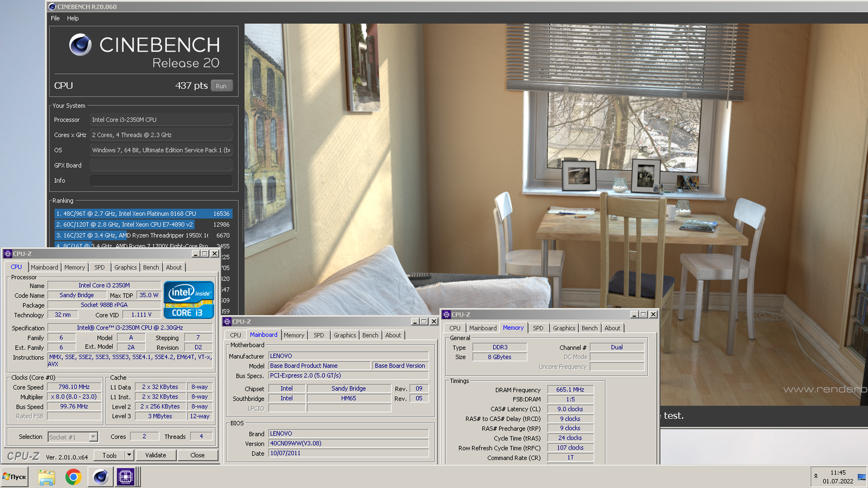Click the CPU-Z CPU window title icon
The image size is (868, 488).
coord(8,254)
